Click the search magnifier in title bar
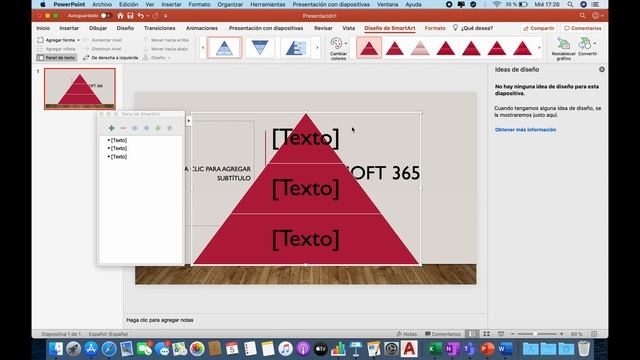The width and height of the screenshot is (640, 360). coord(582,16)
